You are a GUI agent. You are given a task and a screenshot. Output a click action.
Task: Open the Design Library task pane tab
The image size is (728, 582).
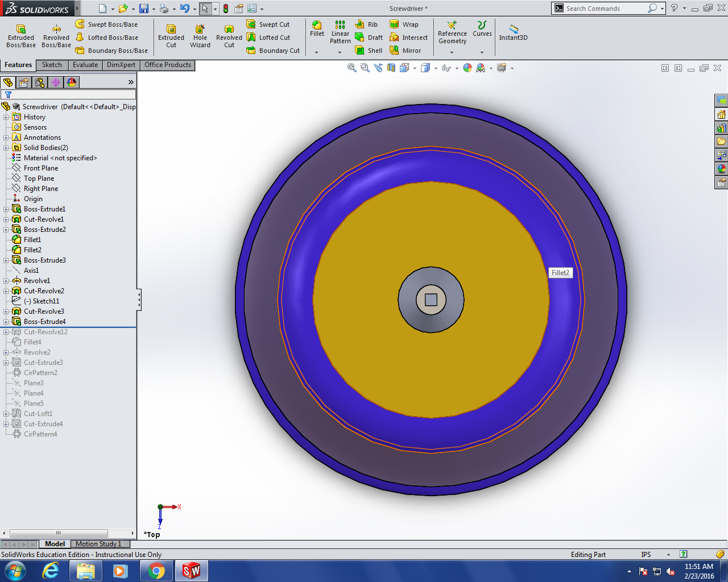721,128
